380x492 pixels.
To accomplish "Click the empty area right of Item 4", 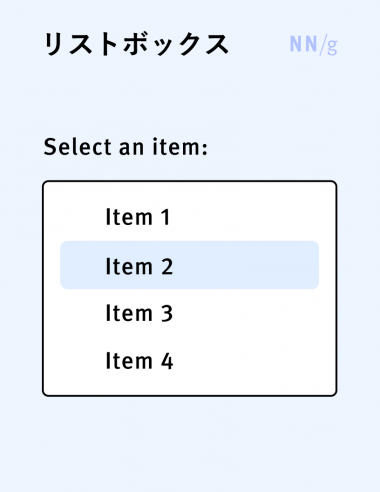I will point(246,361).
